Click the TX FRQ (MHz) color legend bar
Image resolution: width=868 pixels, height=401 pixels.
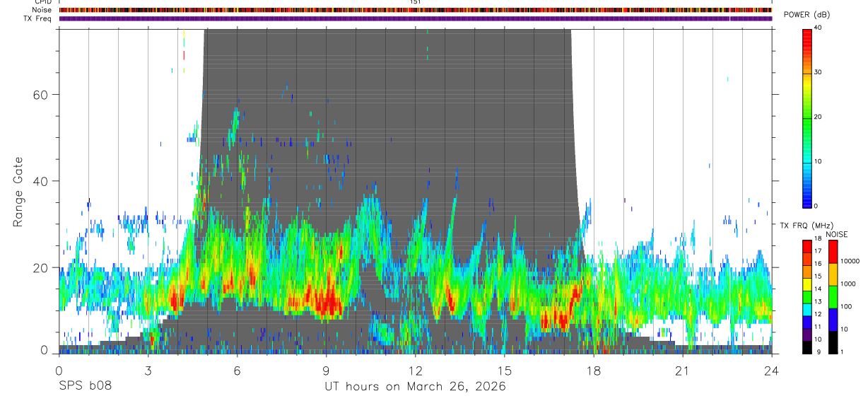point(807,296)
